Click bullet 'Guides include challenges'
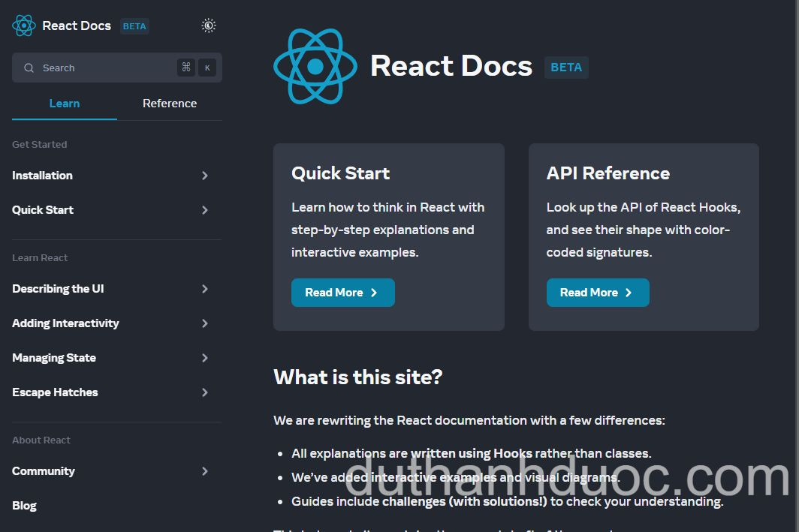799x532 pixels. 508,501
